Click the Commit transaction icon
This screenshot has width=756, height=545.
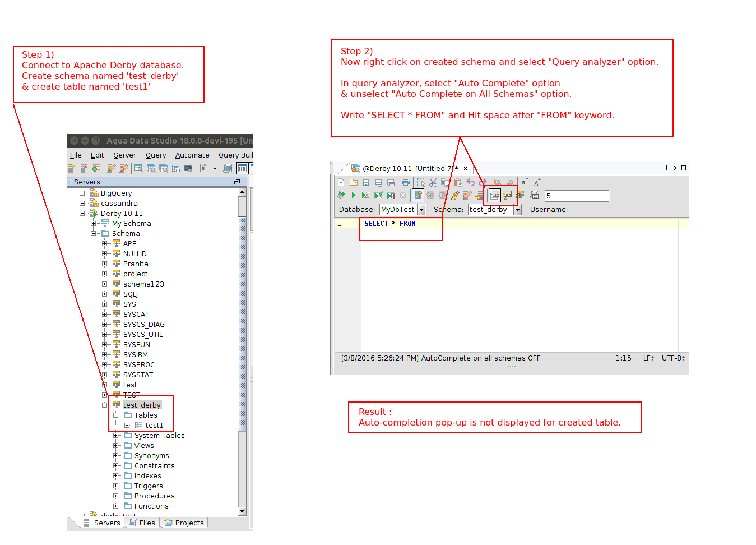[x=430, y=195]
